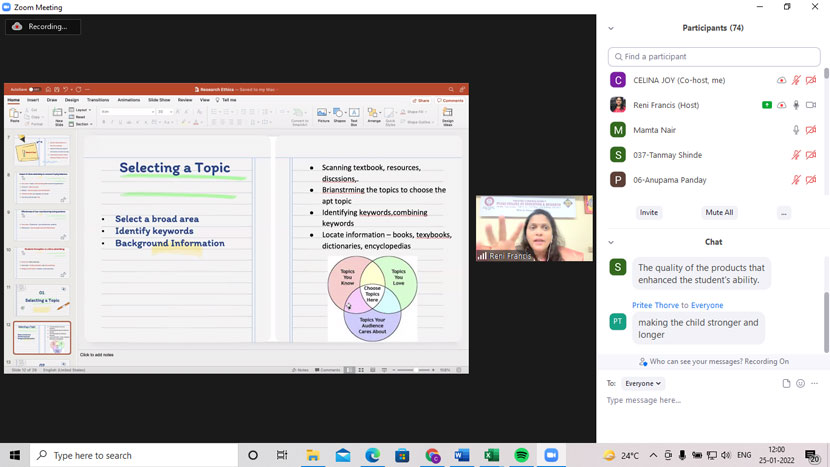Click the chat more options ellipsis
This screenshot has width=830, height=467.
[815, 383]
